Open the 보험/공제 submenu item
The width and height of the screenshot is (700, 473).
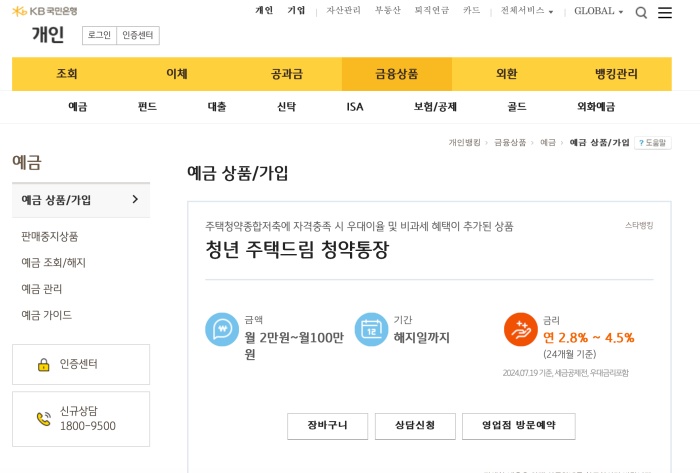tap(435, 107)
